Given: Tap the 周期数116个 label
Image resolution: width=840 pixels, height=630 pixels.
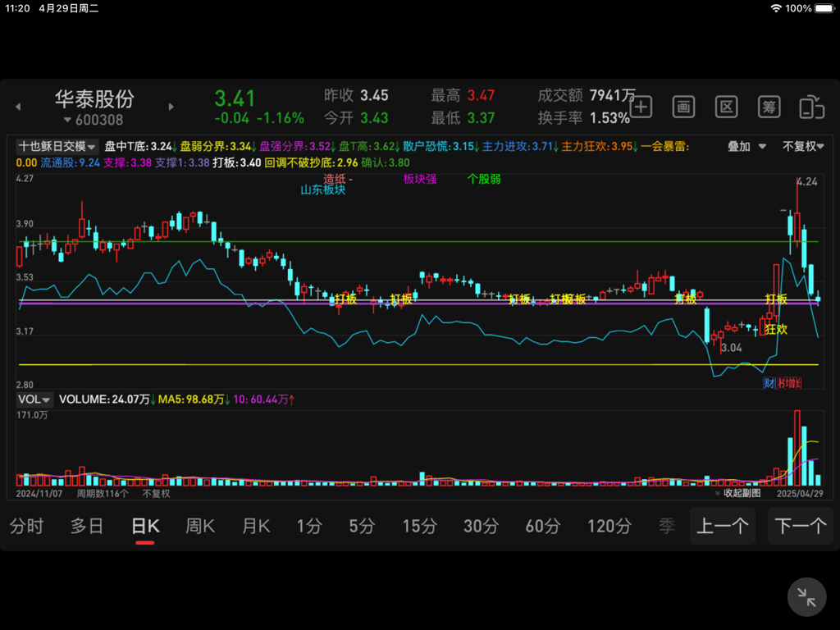Looking at the screenshot, I should pos(103,493).
